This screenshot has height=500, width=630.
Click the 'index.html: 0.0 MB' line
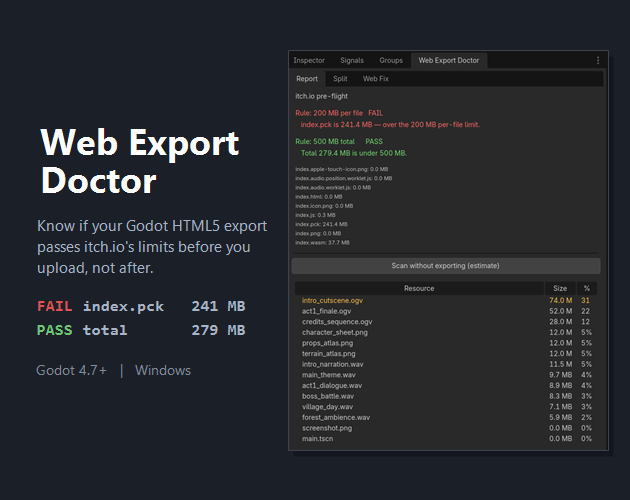tap(319, 197)
